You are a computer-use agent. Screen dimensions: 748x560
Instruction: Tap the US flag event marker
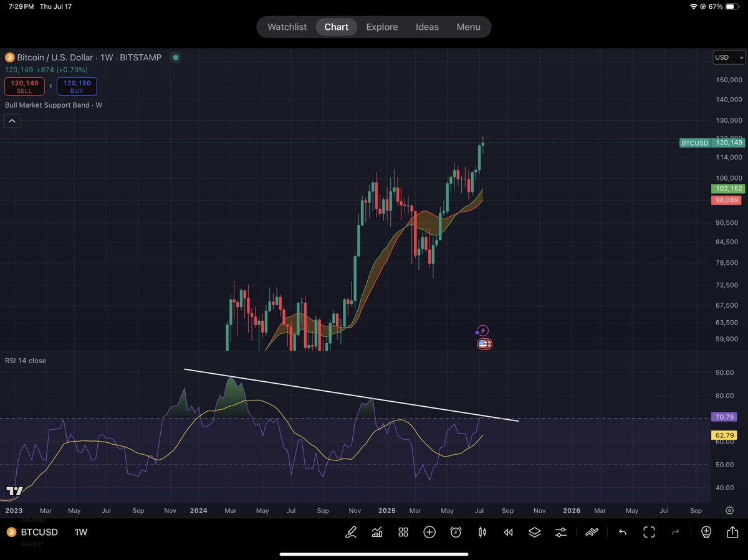[483, 343]
